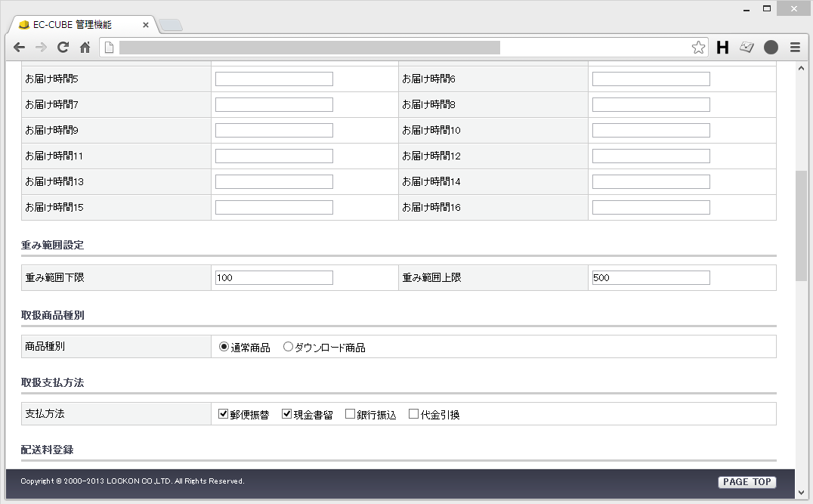Open the mail checker extension icon

[x=747, y=48]
